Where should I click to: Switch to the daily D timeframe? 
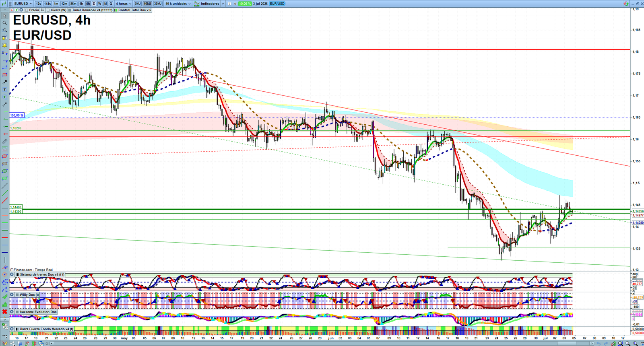(94, 4)
